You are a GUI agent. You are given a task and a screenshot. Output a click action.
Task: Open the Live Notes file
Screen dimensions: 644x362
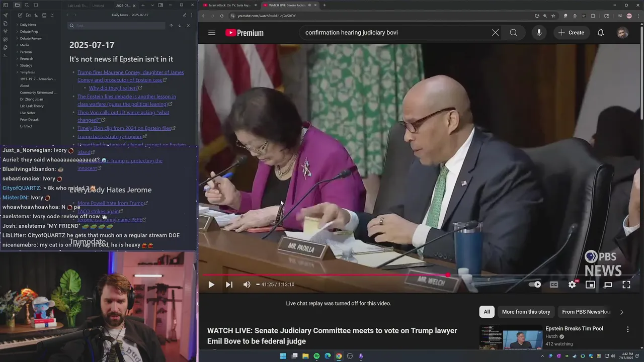click(x=28, y=113)
